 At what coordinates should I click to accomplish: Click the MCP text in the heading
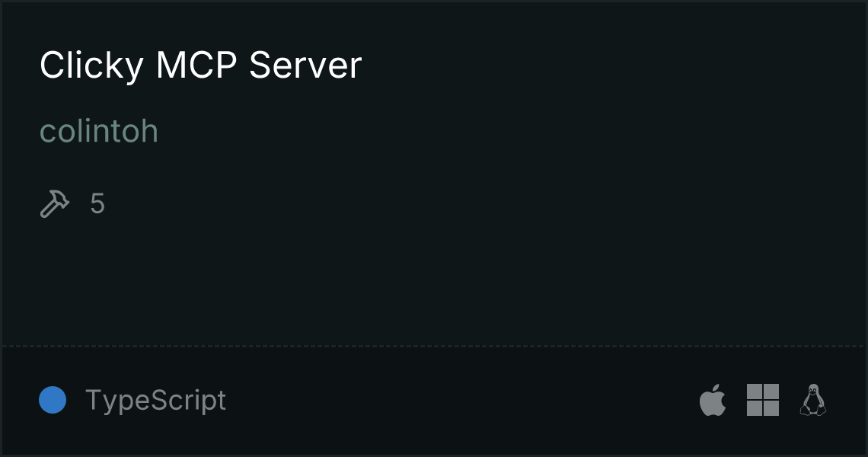196,66
